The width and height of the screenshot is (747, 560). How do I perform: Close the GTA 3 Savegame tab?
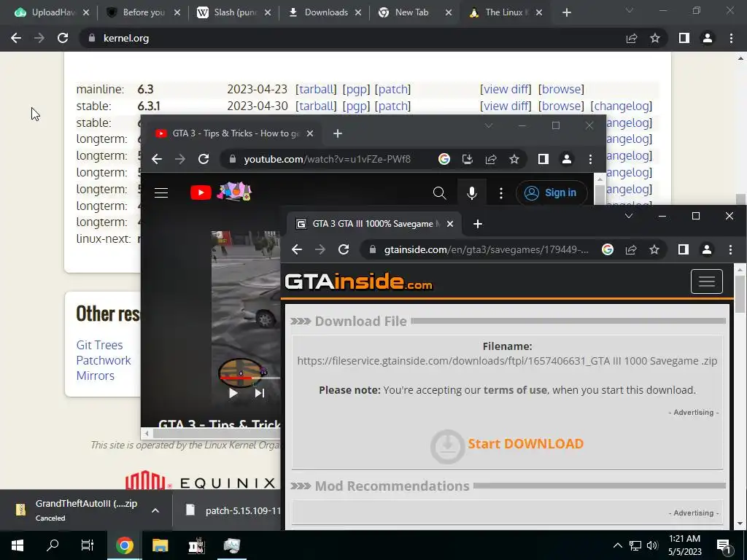coord(449,224)
